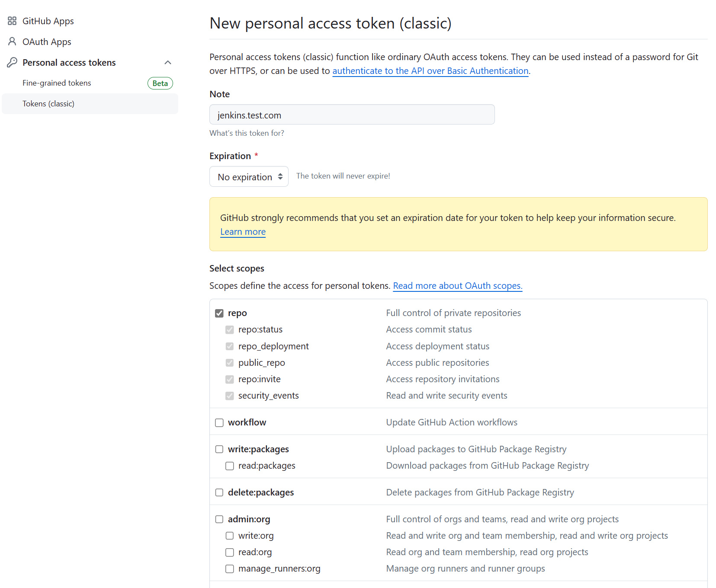Click the Learn more link
This screenshot has height=588, width=716.
(243, 232)
